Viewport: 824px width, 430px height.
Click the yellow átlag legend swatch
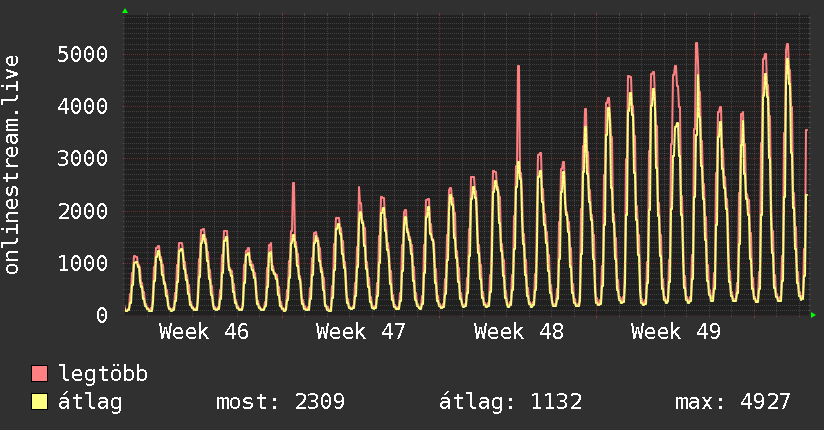[x=40, y=402]
